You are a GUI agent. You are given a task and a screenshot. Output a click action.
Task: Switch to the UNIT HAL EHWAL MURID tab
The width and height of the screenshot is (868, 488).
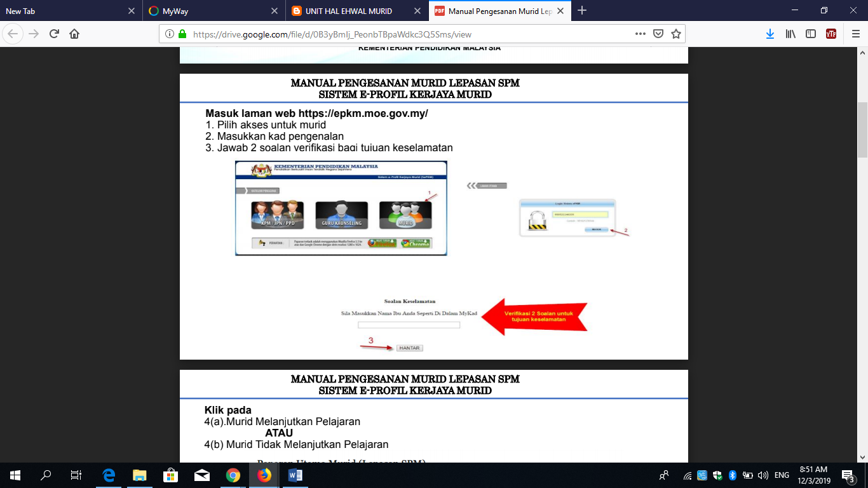pos(356,11)
